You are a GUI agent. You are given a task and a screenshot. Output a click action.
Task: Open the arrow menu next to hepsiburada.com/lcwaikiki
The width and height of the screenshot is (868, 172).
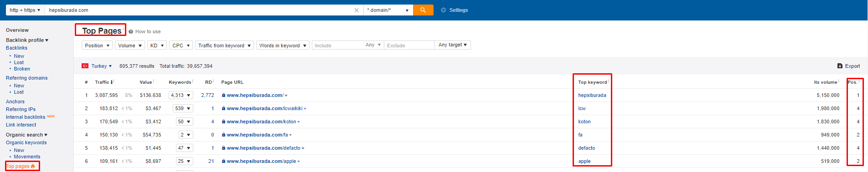(305, 109)
